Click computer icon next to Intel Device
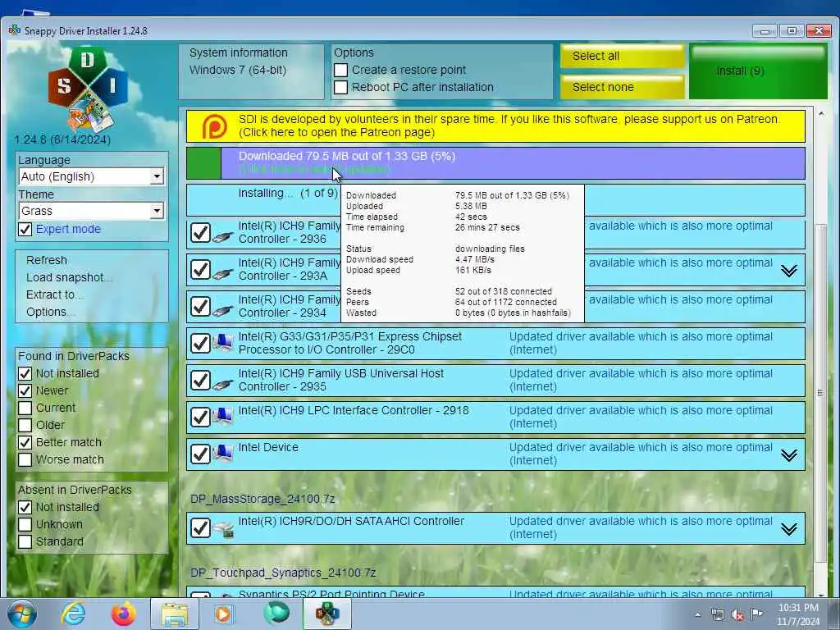 tap(223, 453)
